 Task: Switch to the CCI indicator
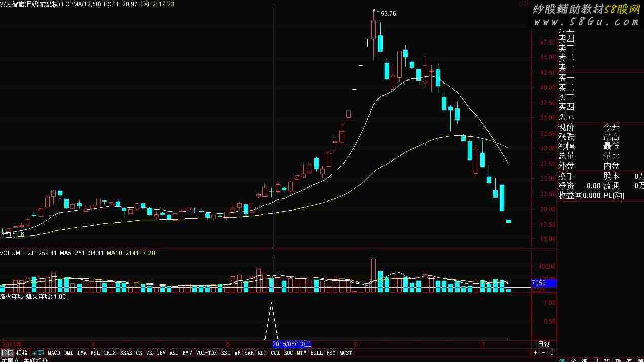(x=275, y=353)
